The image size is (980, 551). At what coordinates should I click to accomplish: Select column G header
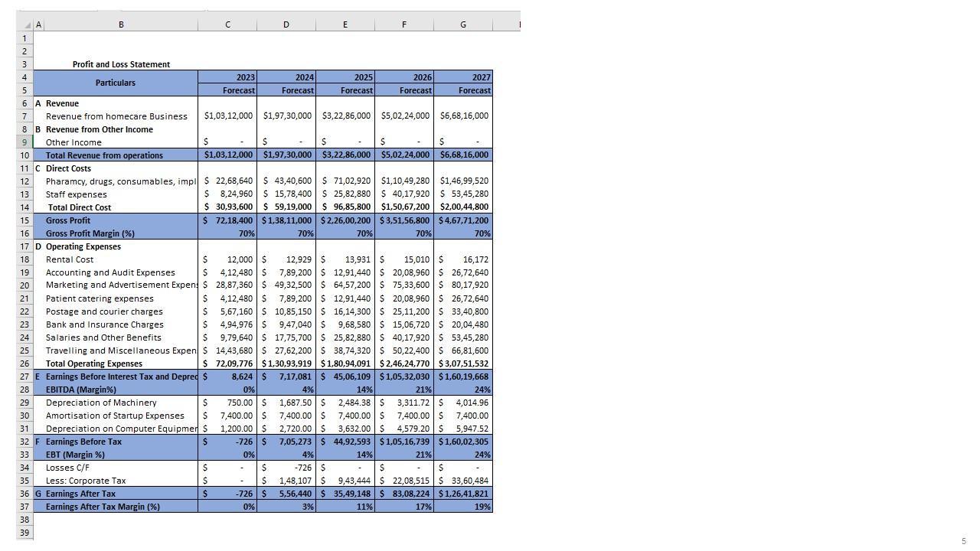[x=462, y=24]
